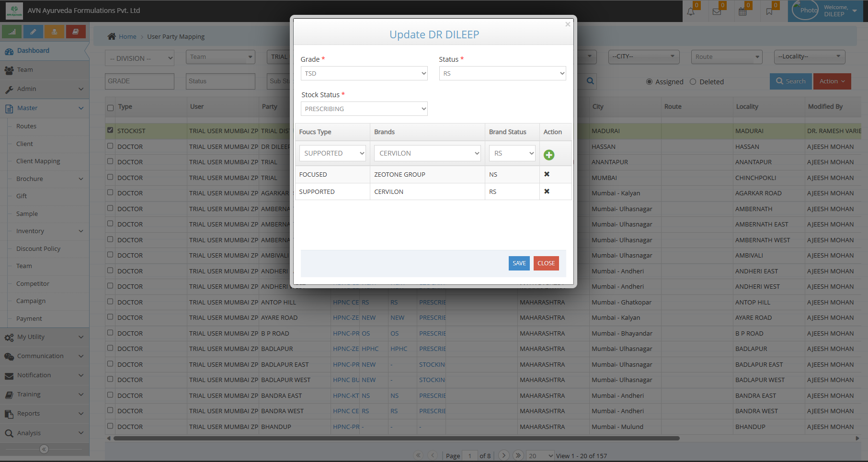868x462 pixels.
Task: Delete the SUPPORTED CERVILON brand row
Action: [547, 192]
